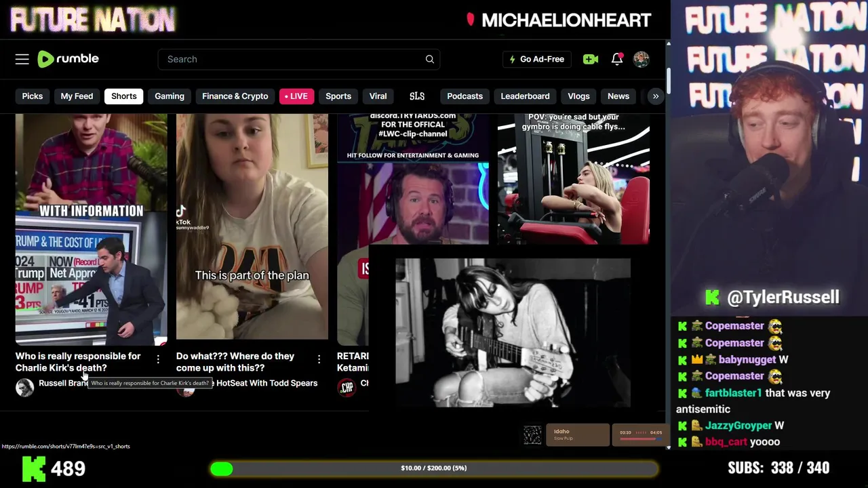Select the Shorts tab
The height and width of the screenshot is (488, 868).
[124, 96]
